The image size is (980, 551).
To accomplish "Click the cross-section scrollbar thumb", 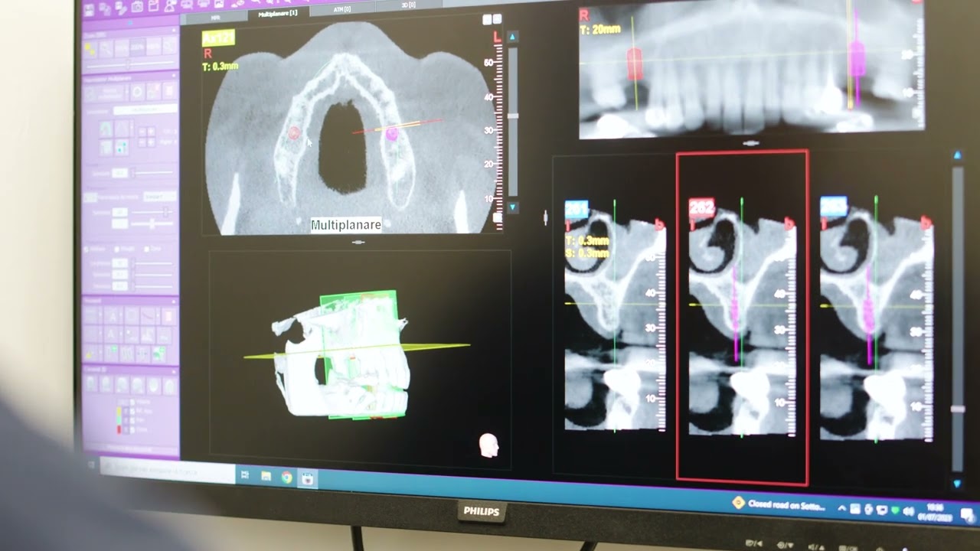I will pyautogui.click(x=957, y=409).
